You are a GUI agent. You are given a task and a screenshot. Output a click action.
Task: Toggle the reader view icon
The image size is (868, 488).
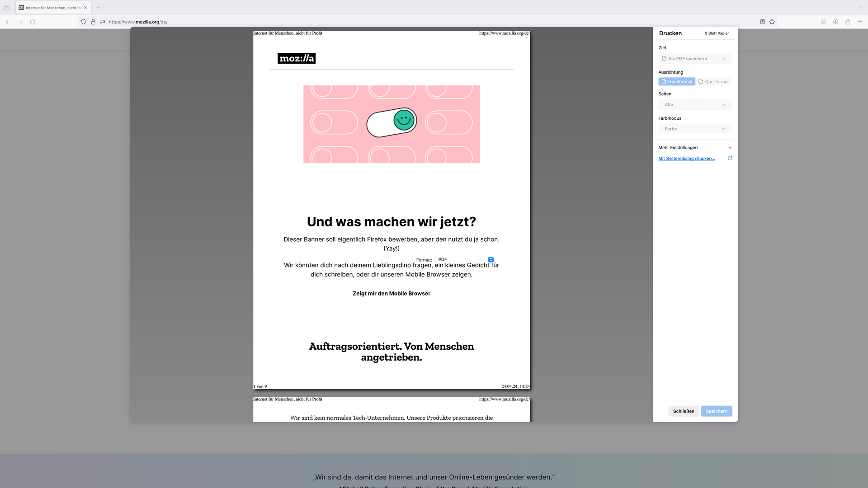tap(762, 22)
